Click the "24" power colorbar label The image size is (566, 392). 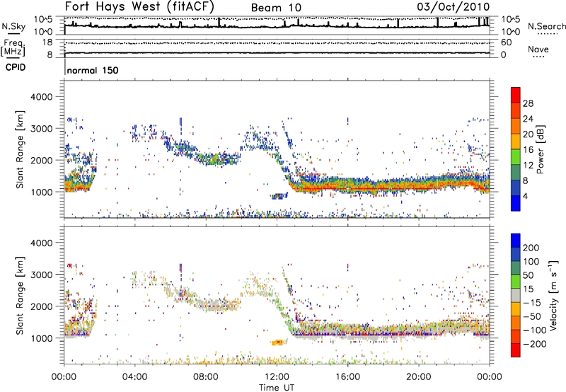click(x=528, y=119)
